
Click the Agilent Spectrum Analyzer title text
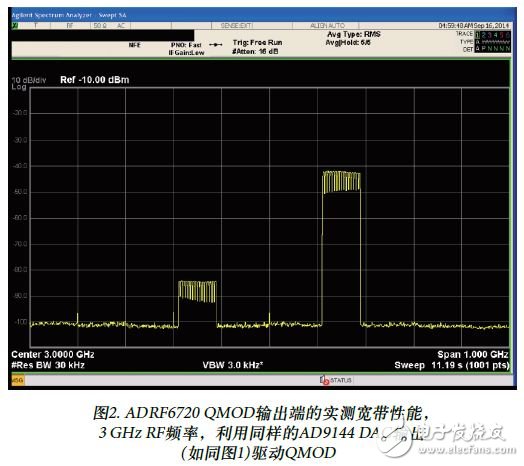tap(69, 15)
